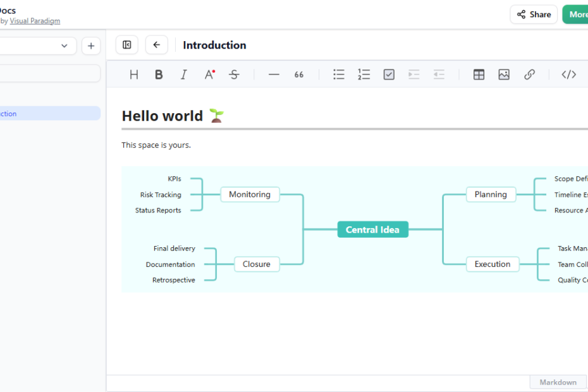Open the text color tool

[x=209, y=75]
